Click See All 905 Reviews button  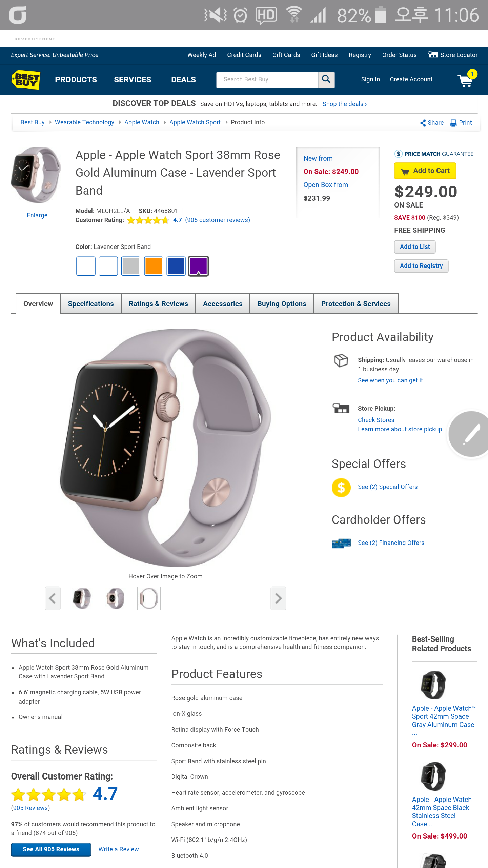pos(51,849)
